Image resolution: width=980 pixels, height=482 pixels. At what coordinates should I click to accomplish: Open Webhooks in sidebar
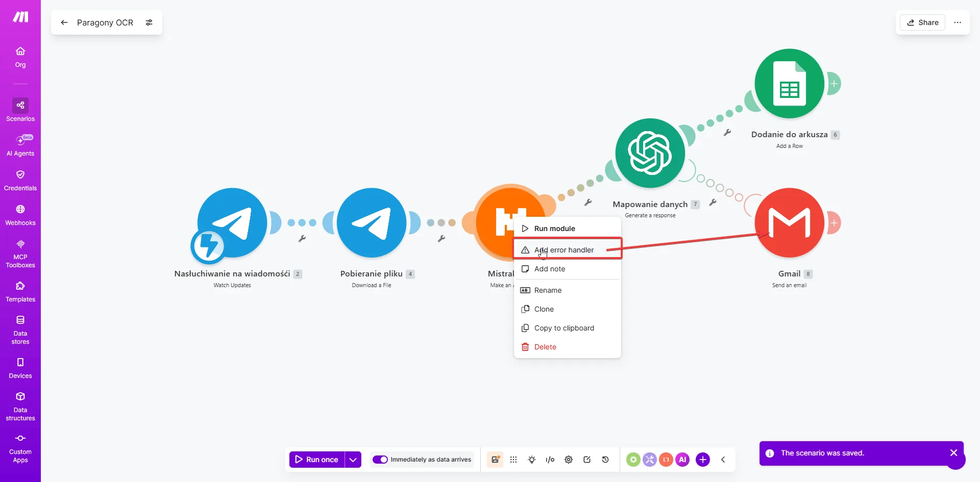pyautogui.click(x=20, y=215)
